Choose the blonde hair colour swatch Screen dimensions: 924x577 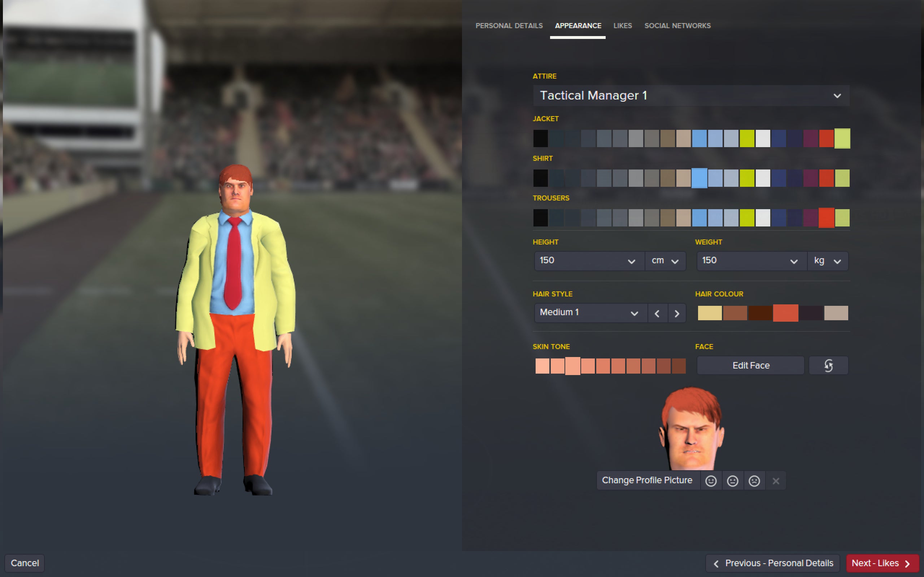pyautogui.click(x=709, y=313)
